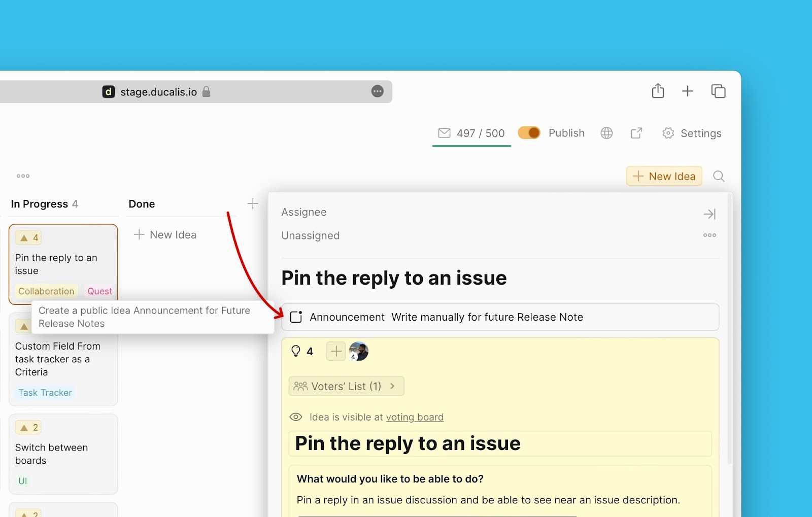Expand the Voters' List (1)
The image size is (812, 517).
tap(346, 386)
